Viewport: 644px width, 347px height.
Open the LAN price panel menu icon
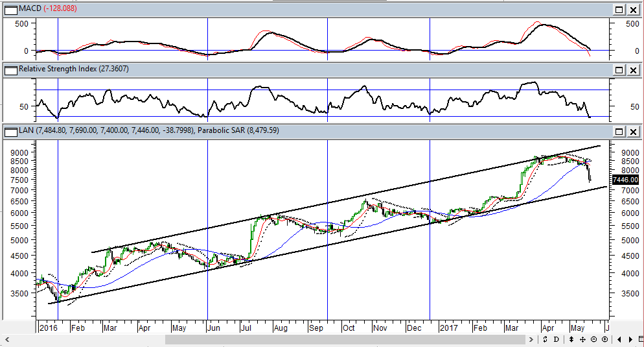coord(10,131)
